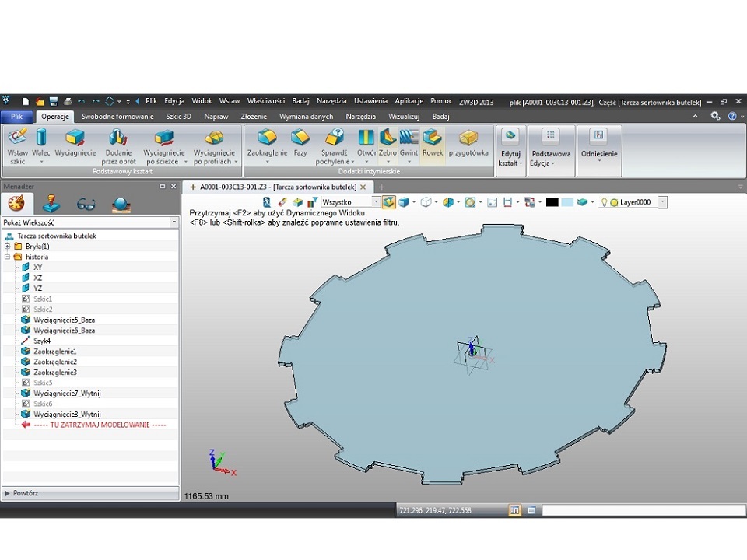Toggle the layer light bulb visibility
Viewport: 747px width, 560px height.
603,202
